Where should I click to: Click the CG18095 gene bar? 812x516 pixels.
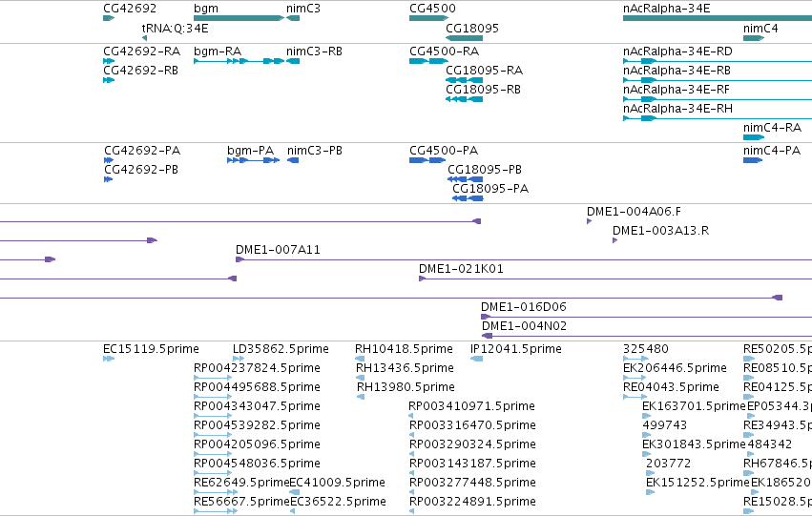click(464, 38)
